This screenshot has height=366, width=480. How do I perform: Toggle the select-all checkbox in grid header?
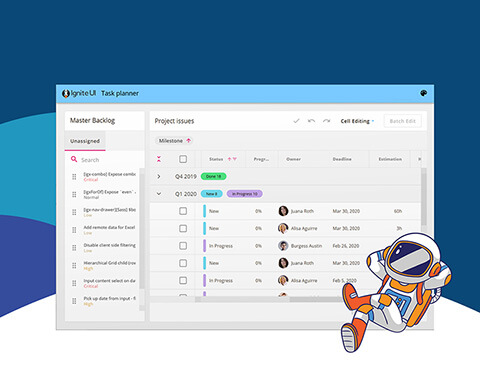click(183, 159)
